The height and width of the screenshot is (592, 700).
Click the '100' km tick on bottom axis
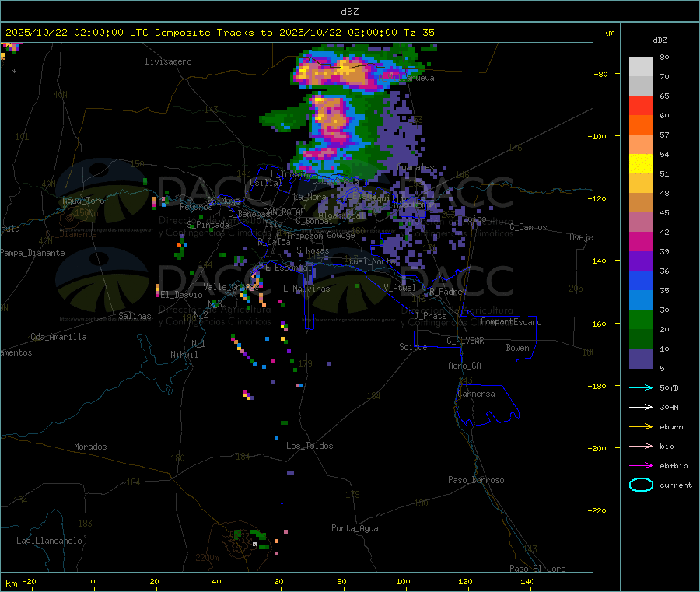pyautogui.click(x=403, y=582)
